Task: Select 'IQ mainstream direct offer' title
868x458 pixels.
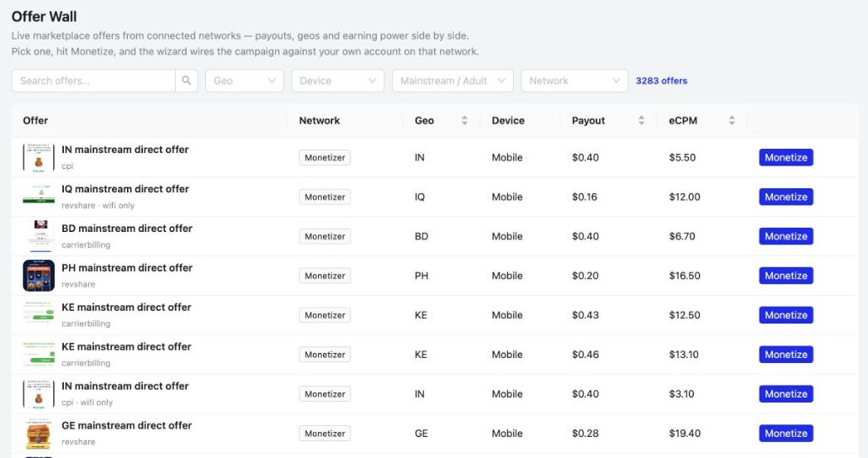Action: (x=125, y=189)
